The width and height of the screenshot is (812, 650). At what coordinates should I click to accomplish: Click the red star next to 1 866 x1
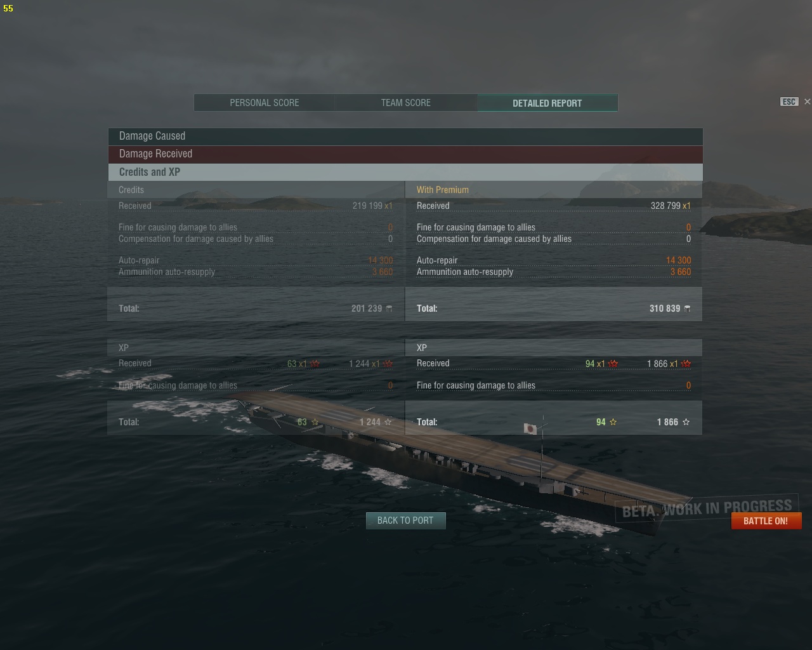coord(686,364)
